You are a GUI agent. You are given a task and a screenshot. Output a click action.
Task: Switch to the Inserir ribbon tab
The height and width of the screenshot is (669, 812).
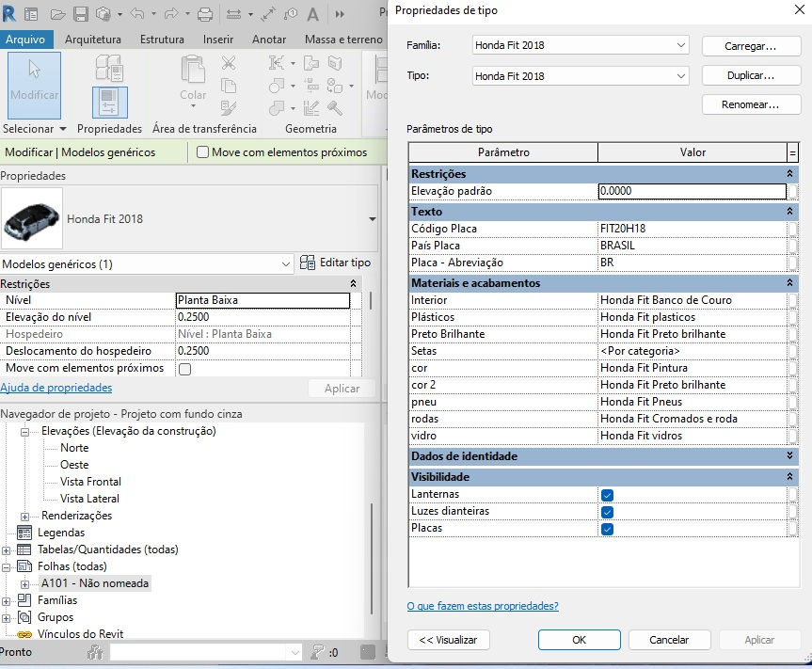[218, 40]
